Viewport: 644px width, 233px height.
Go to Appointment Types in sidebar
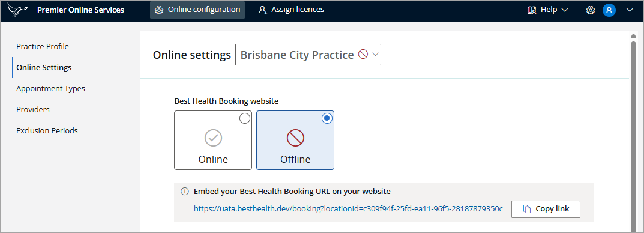tap(50, 88)
